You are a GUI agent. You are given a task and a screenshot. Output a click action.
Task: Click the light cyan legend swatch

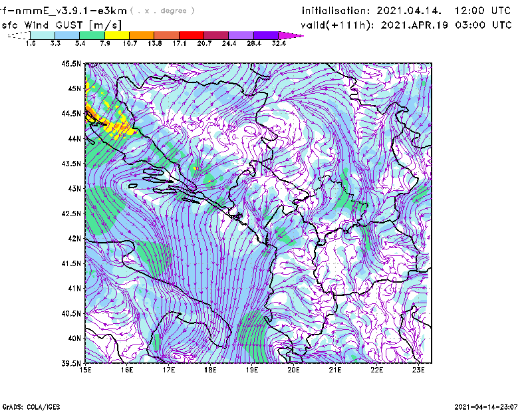(x=43, y=35)
